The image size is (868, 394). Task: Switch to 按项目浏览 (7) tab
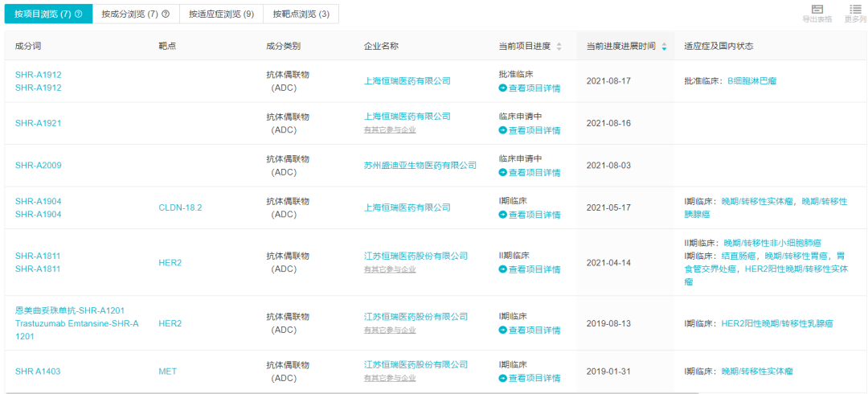pyautogui.click(x=48, y=14)
